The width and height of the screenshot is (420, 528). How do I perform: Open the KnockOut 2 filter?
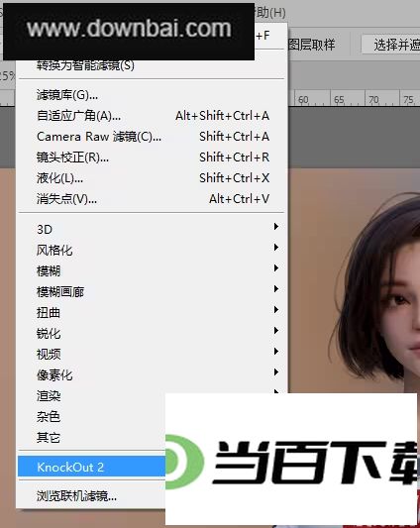tap(91, 467)
